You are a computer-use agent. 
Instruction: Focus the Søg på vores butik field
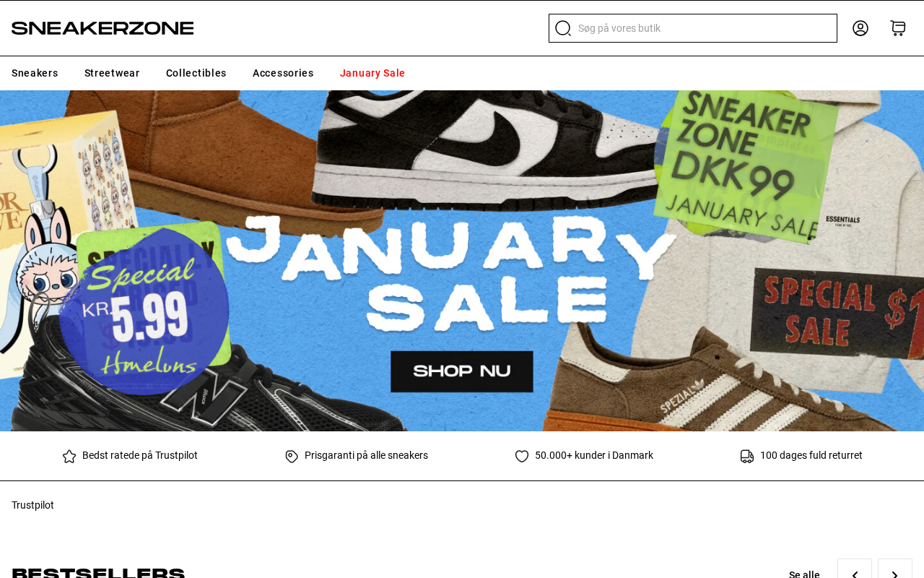693,28
